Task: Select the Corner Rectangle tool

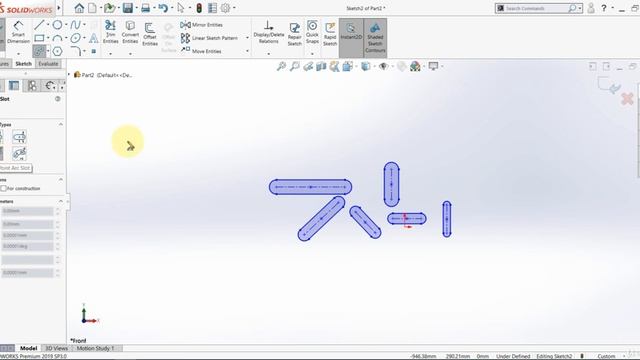Action: (x=39, y=38)
